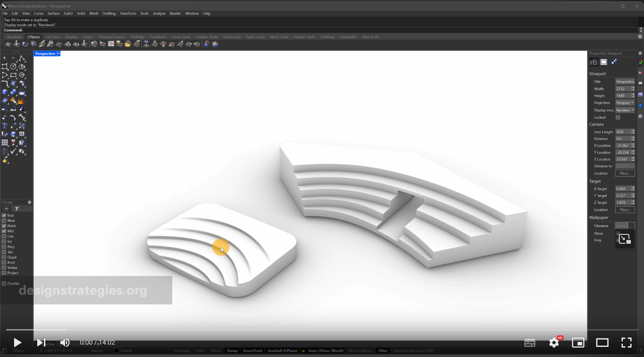The image size is (644, 357).
Task: Open the Projection dropdown
Action: 625,103
